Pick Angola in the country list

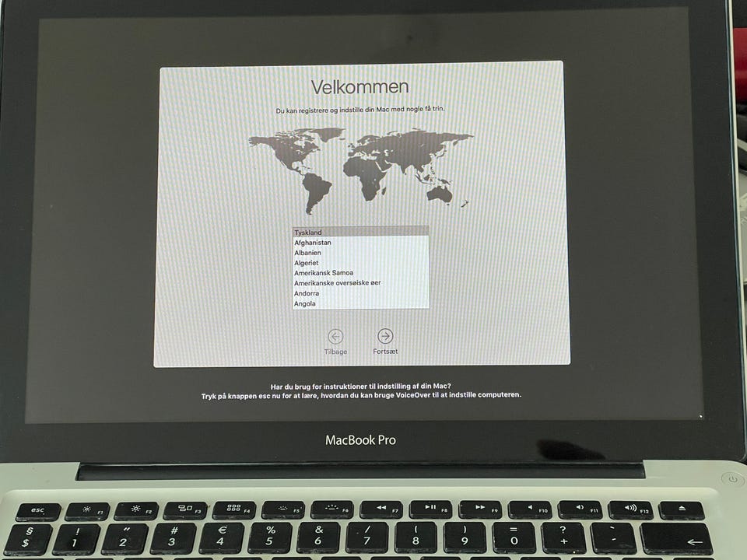pyautogui.click(x=360, y=303)
